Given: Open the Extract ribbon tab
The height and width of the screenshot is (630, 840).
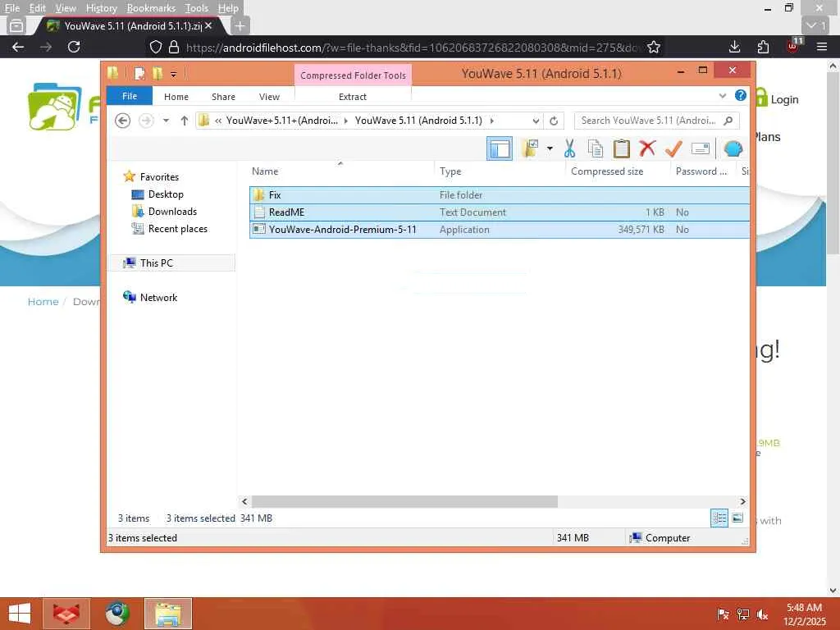Looking at the screenshot, I should point(353,97).
